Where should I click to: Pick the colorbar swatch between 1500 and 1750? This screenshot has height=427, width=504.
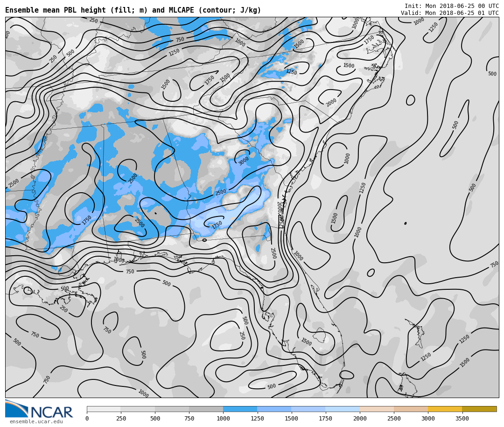click(308, 409)
